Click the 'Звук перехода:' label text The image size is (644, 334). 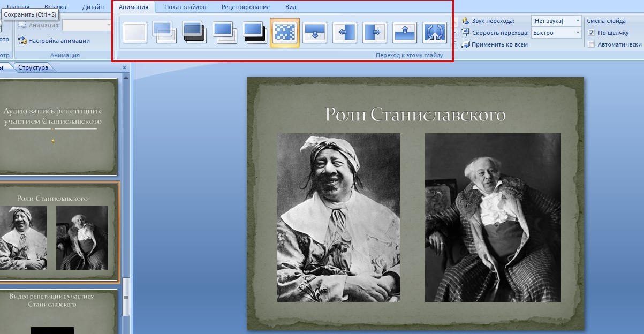[493, 21]
